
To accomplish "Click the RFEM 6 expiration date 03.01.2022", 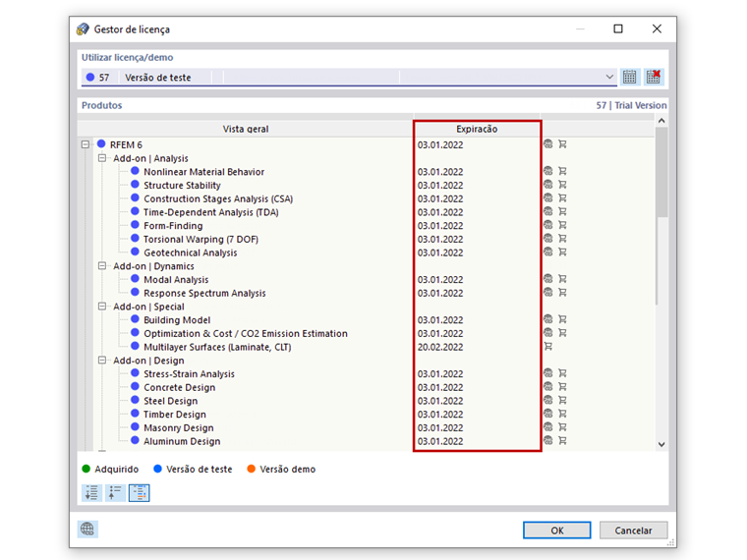I will coord(440,144).
